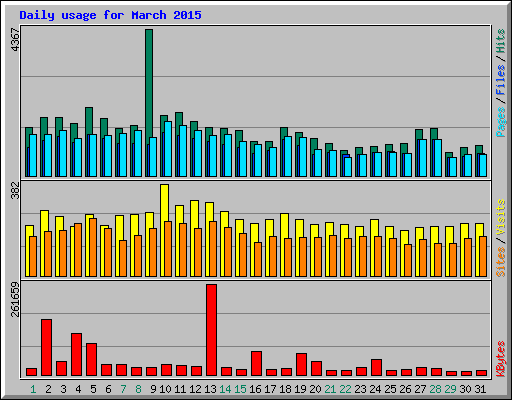Click the 261659 axis value
This screenshot has width=512, height=400.
tap(15, 299)
